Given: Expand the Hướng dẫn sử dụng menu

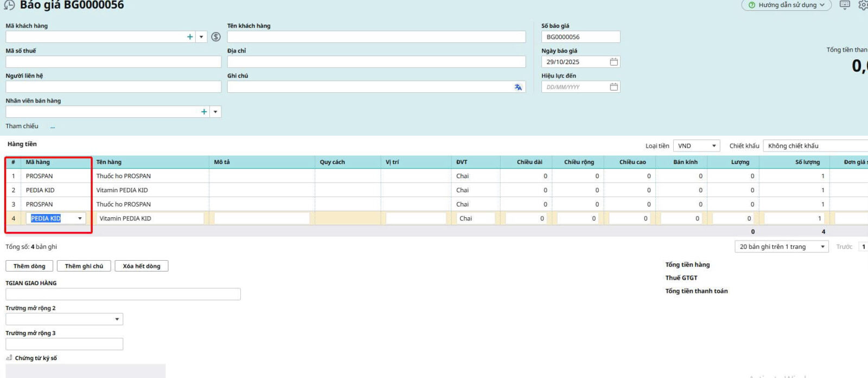Looking at the screenshot, I should coord(787,5).
